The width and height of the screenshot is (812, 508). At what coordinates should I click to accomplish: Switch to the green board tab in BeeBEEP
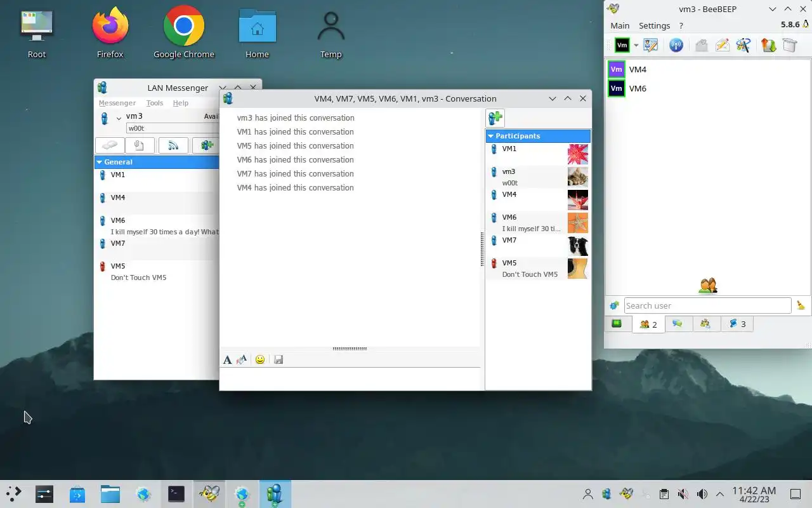pos(617,324)
